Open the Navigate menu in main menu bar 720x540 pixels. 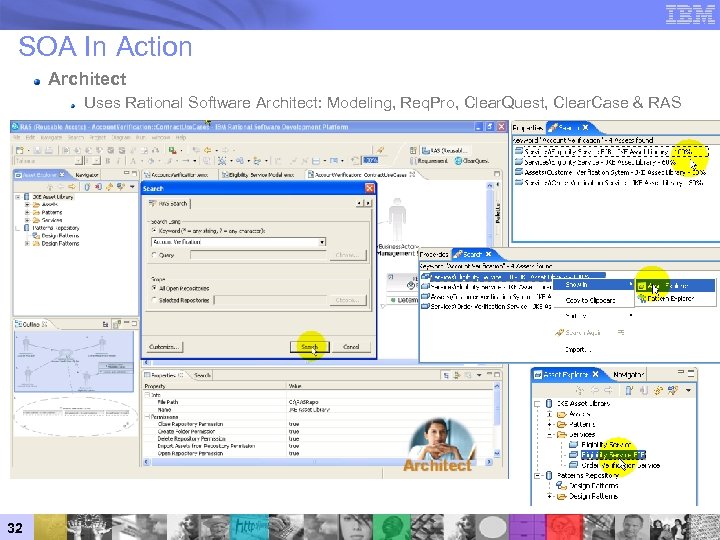tap(51, 137)
